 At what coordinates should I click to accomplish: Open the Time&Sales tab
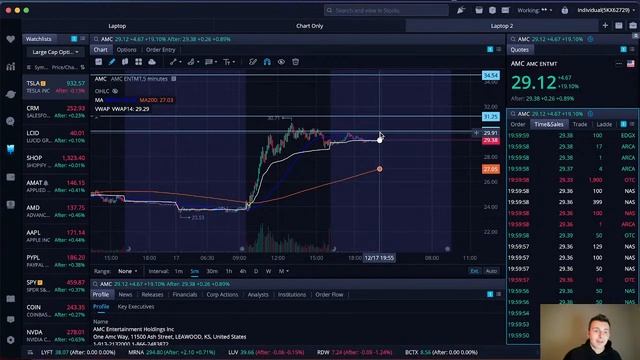(549, 124)
